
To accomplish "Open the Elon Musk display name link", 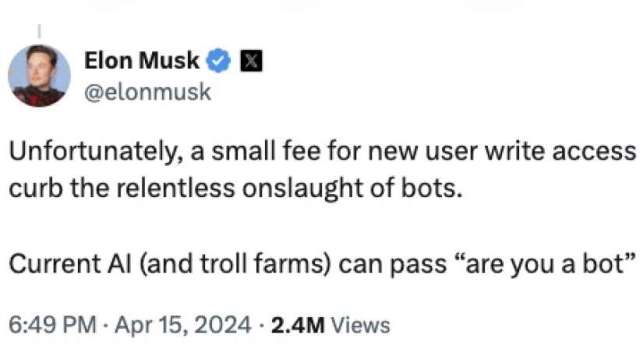I will point(142,60).
